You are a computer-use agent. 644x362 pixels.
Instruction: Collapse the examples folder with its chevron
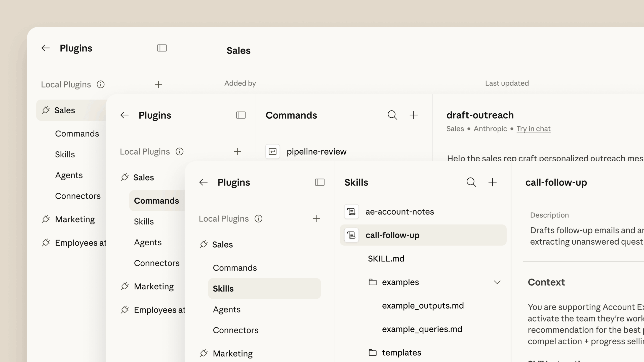tap(497, 282)
